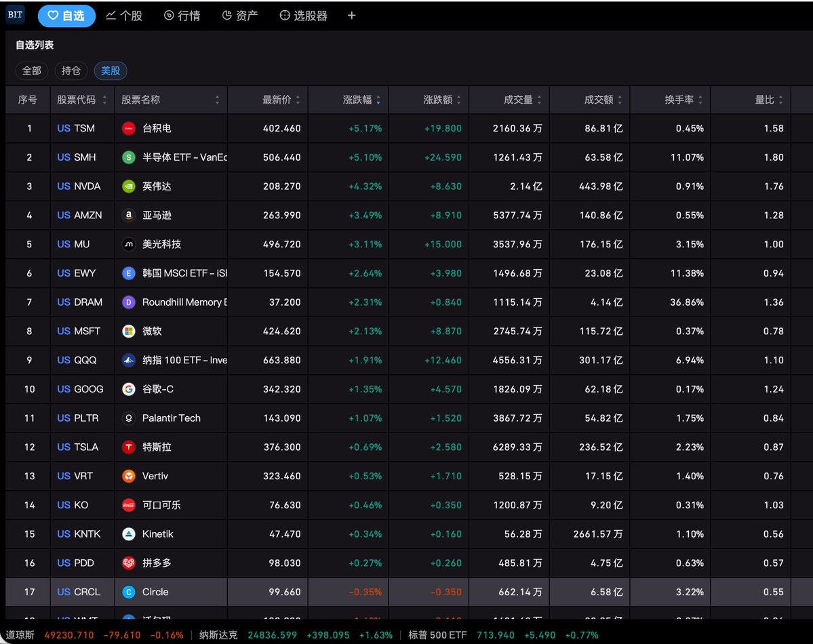Open the 行情 tab
The width and height of the screenshot is (813, 644).
pos(182,16)
